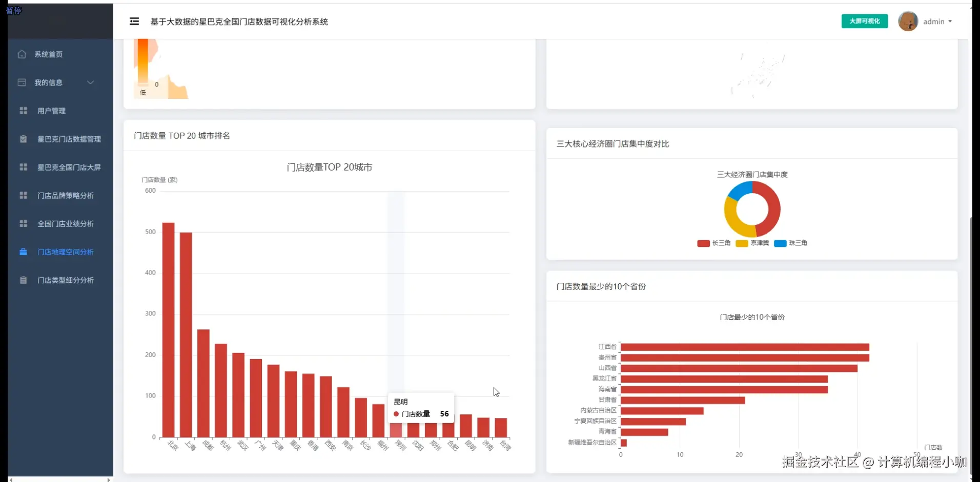Click the 山西省 horizontal bar
The width and height of the screenshot is (980, 482).
click(x=739, y=368)
